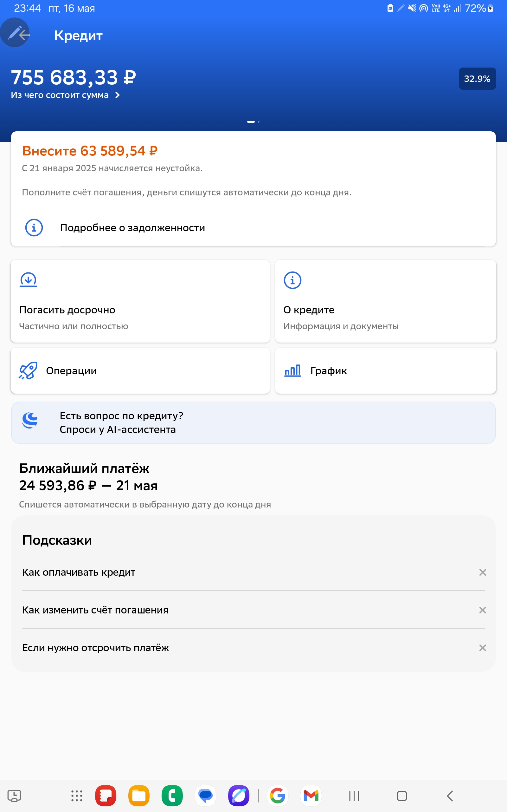Open the orange file manager app
The height and width of the screenshot is (812, 507).
pyautogui.click(x=139, y=796)
